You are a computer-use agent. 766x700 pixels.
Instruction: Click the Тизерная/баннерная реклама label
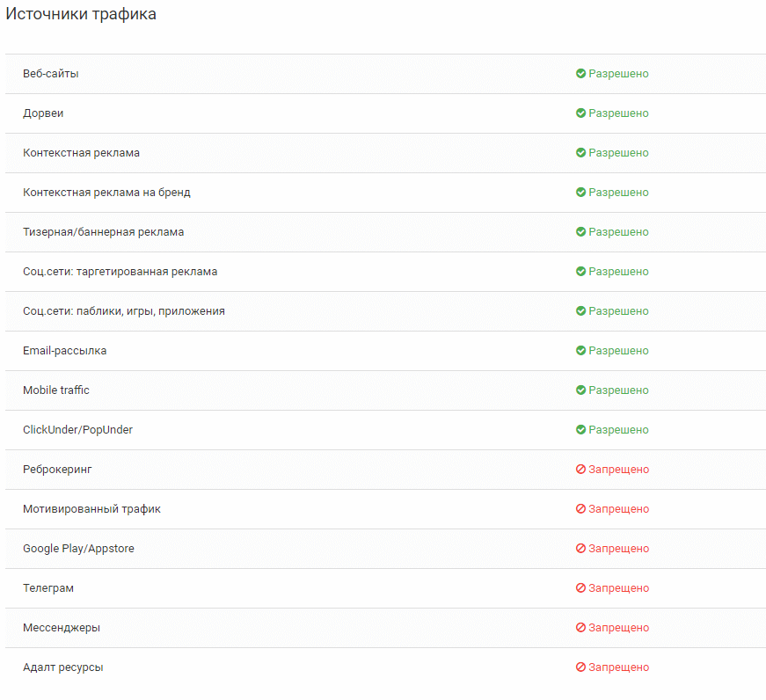pos(103,232)
